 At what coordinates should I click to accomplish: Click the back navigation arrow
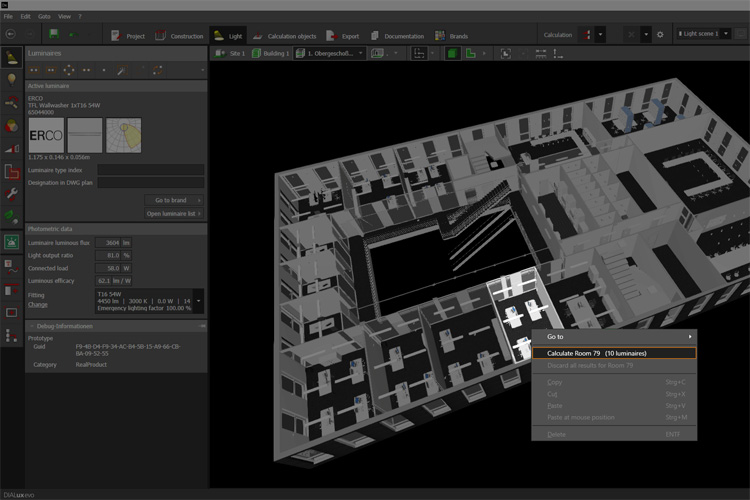point(10,34)
